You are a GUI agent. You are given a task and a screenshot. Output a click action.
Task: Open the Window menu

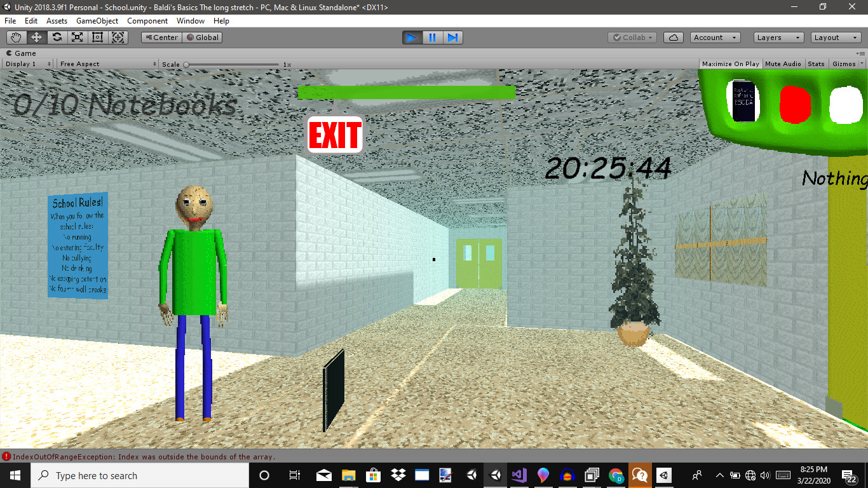tap(191, 21)
